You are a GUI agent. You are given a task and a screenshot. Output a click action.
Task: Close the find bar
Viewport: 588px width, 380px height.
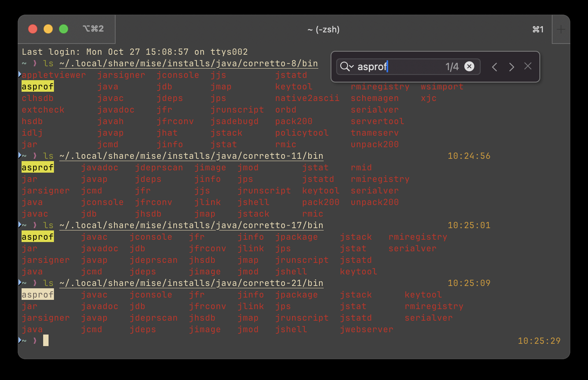[528, 66]
